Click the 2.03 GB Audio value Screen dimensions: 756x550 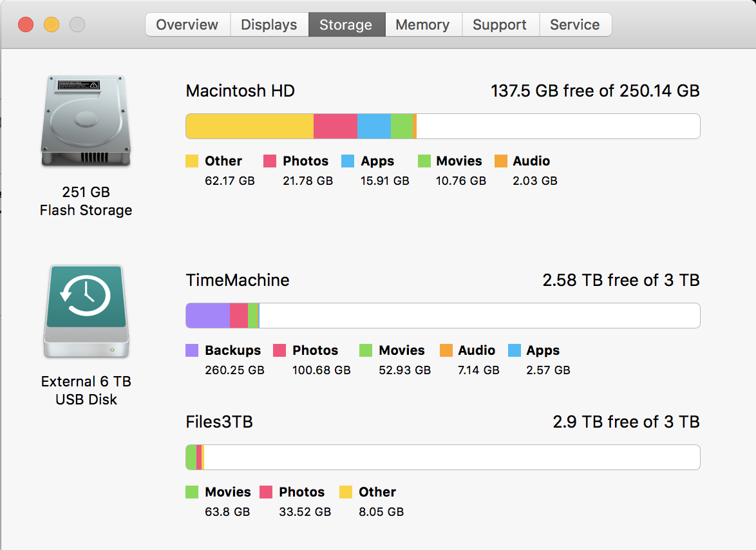(x=534, y=181)
